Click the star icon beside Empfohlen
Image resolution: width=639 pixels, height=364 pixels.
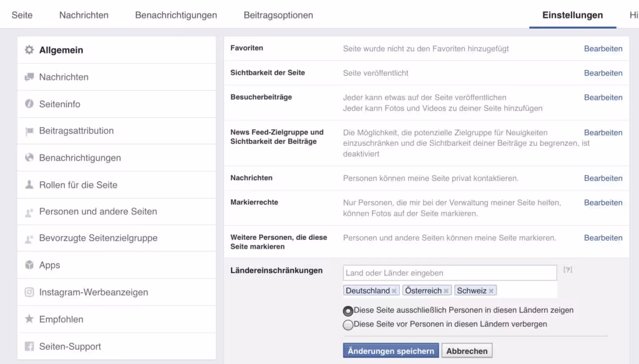29,318
